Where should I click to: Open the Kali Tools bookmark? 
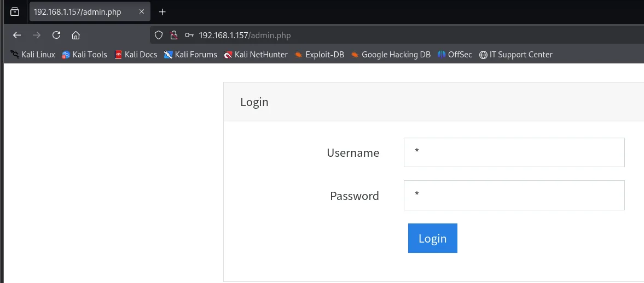pos(84,55)
